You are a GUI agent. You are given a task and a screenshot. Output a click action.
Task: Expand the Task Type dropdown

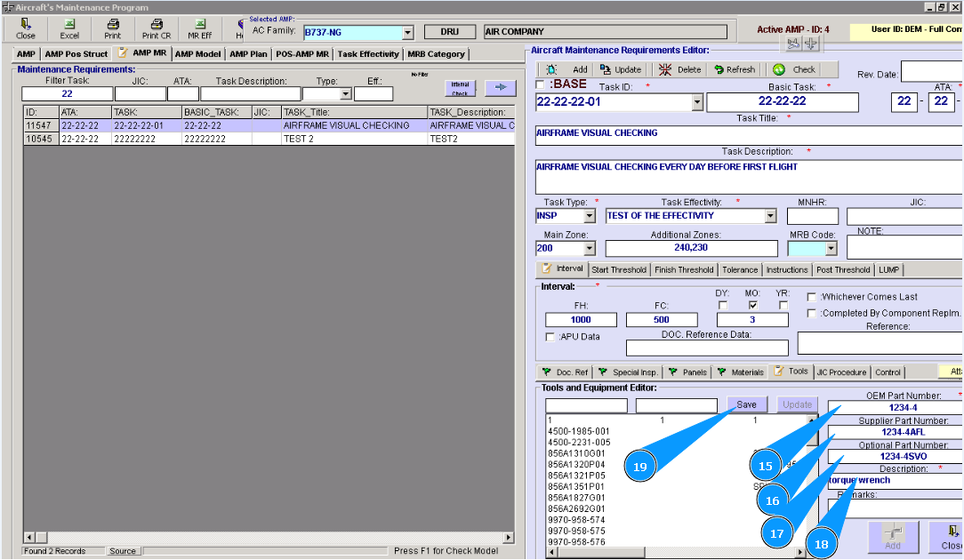tap(589, 216)
